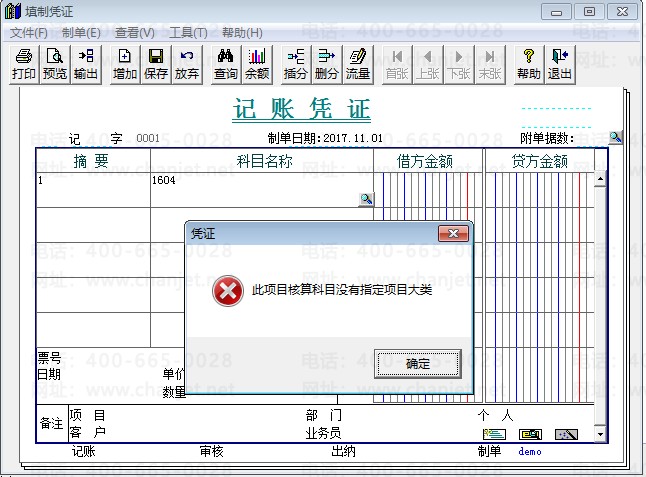Open the 文件(F) menu
Viewport: 646px width, 477px height.
28,33
